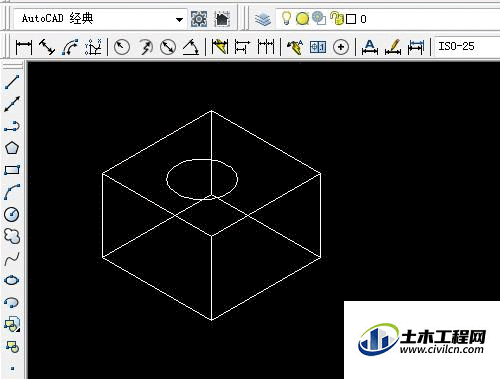The height and width of the screenshot is (379, 500).
Task: Select the Rectangle draw tool
Action: pyautogui.click(x=12, y=170)
